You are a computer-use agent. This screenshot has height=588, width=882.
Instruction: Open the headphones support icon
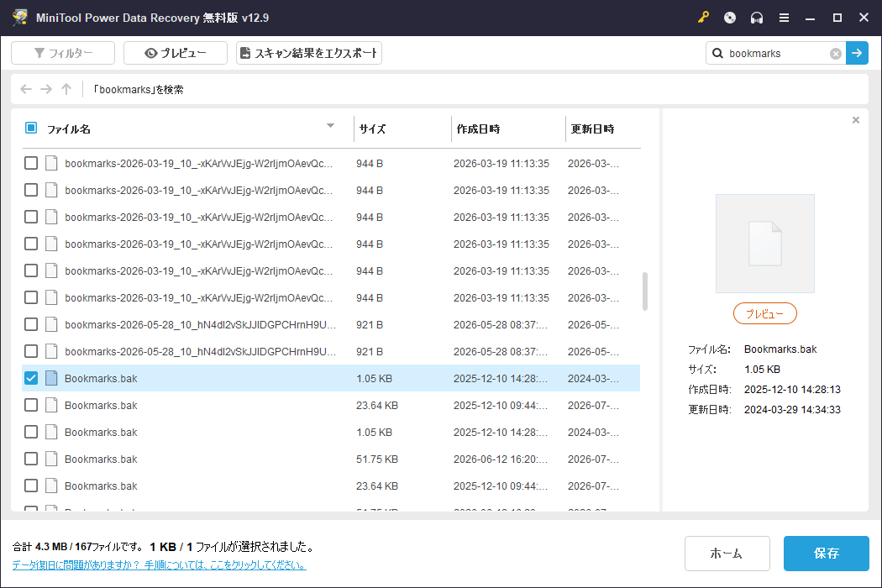coord(757,18)
